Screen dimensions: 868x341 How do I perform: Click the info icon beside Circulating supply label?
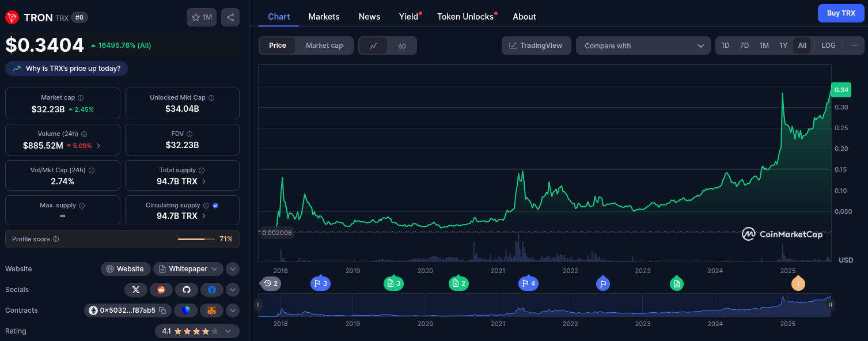[x=206, y=206]
